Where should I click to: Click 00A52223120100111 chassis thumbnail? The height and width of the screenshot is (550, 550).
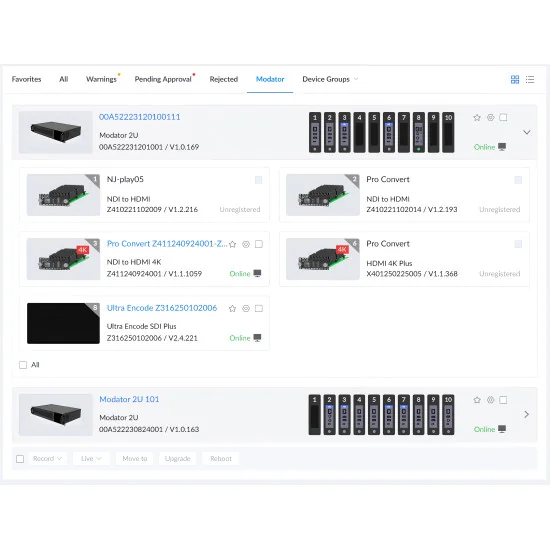pyautogui.click(x=56, y=132)
